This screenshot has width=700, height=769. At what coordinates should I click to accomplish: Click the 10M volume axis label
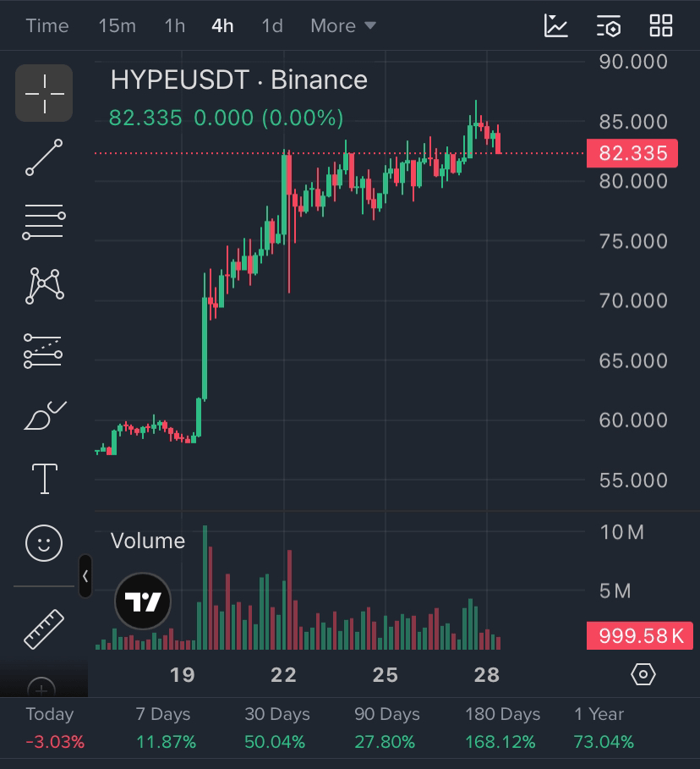(621, 532)
